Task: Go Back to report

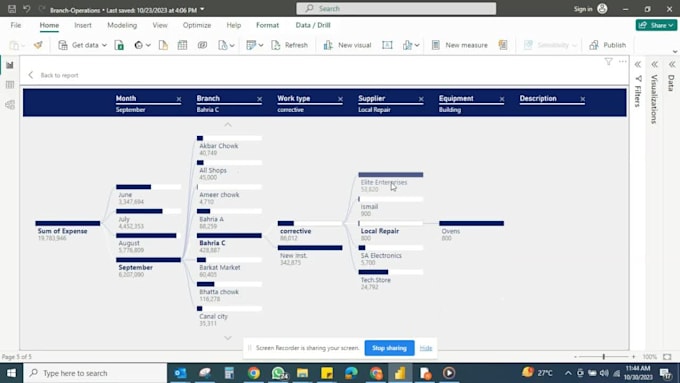Action: pos(54,75)
